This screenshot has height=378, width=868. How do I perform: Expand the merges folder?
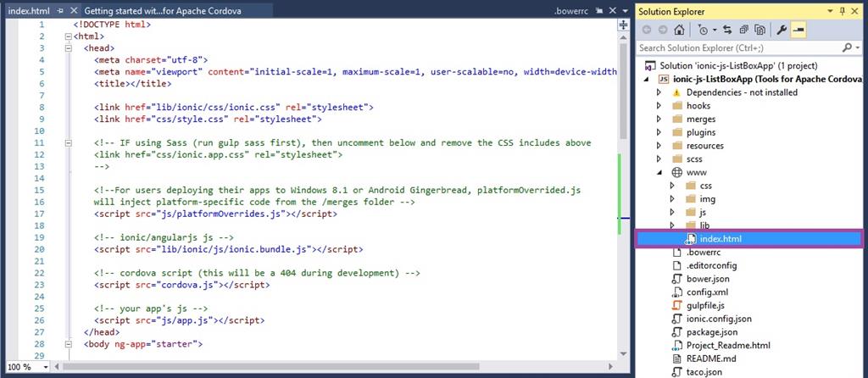[x=659, y=119]
